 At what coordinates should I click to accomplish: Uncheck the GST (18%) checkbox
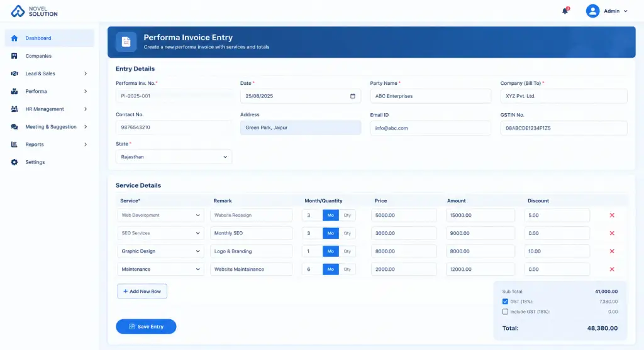pos(505,302)
